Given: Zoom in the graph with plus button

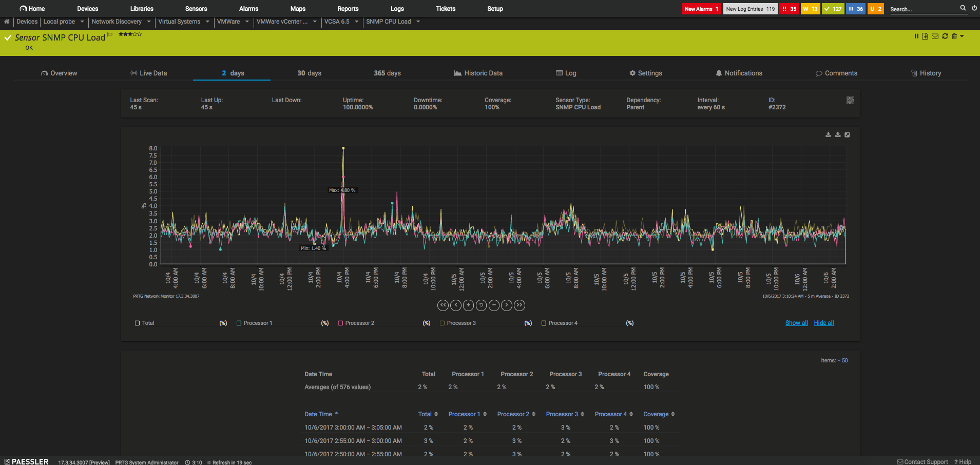Looking at the screenshot, I should (x=468, y=305).
